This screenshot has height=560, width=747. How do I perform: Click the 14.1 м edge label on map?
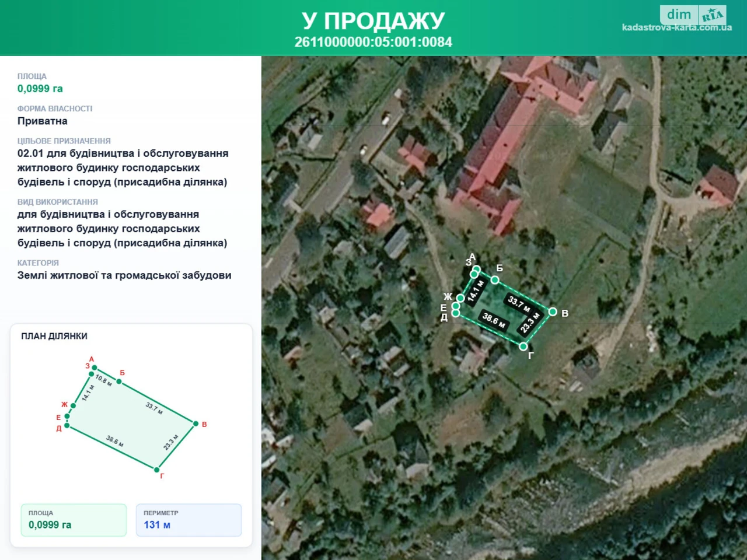[476, 290]
